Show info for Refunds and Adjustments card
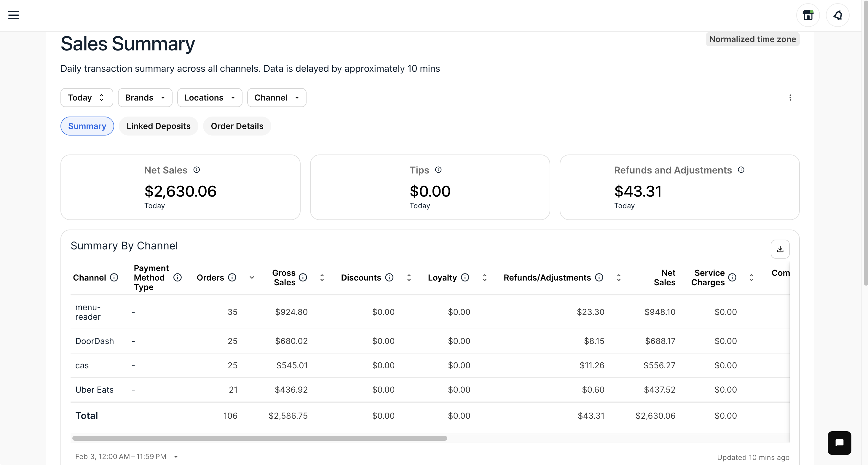 click(741, 170)
